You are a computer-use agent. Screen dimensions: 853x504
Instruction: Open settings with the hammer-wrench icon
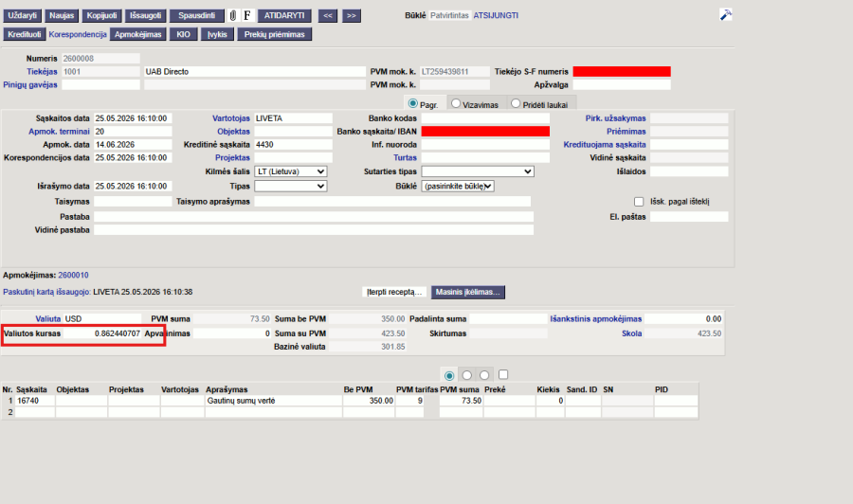tap(725, 14)
